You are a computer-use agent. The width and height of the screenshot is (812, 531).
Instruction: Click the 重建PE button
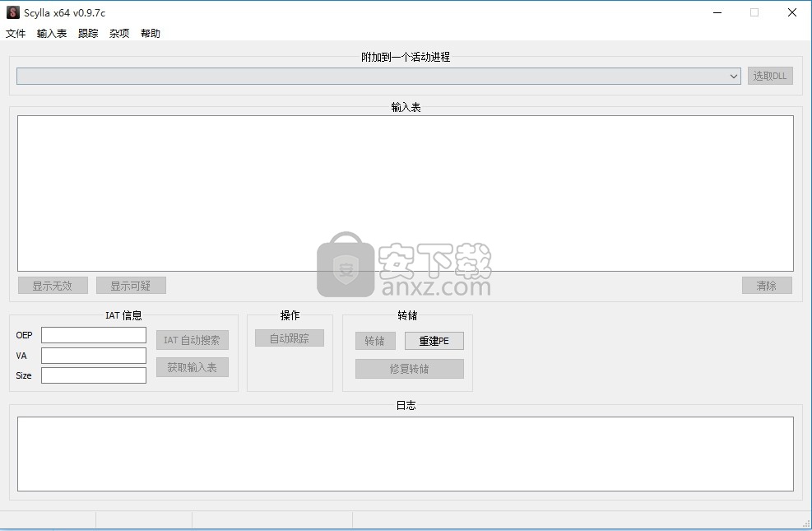pyautogui.click(x=434, y=341)
